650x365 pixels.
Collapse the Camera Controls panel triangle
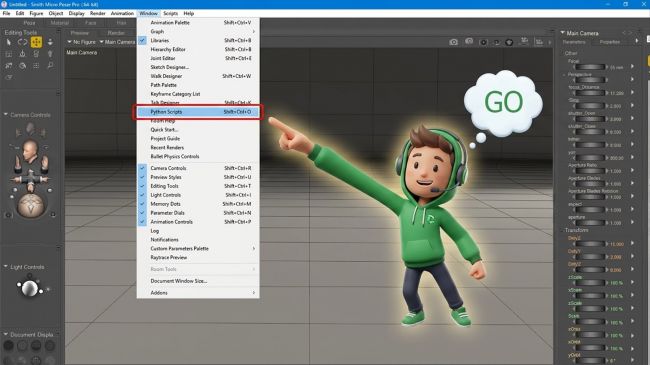6,114
